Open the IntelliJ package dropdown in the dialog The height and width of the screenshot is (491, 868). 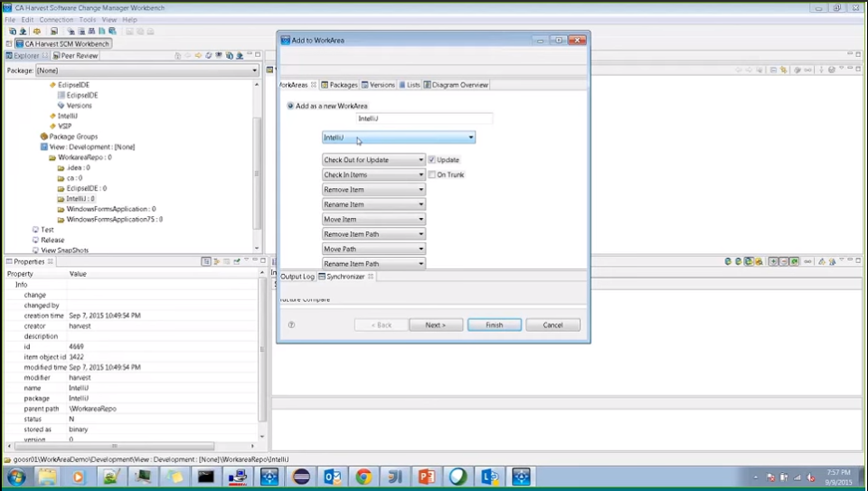[x=399, y=137]
